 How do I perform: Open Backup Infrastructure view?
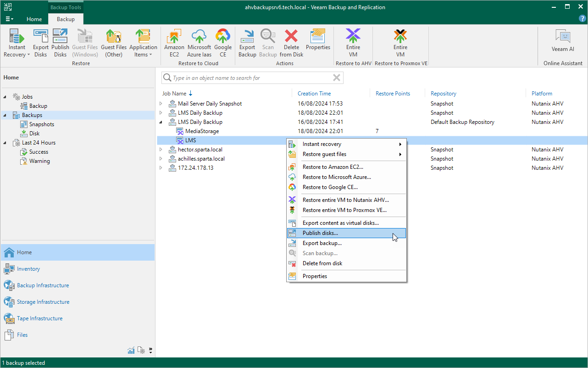tap(43, 285)
